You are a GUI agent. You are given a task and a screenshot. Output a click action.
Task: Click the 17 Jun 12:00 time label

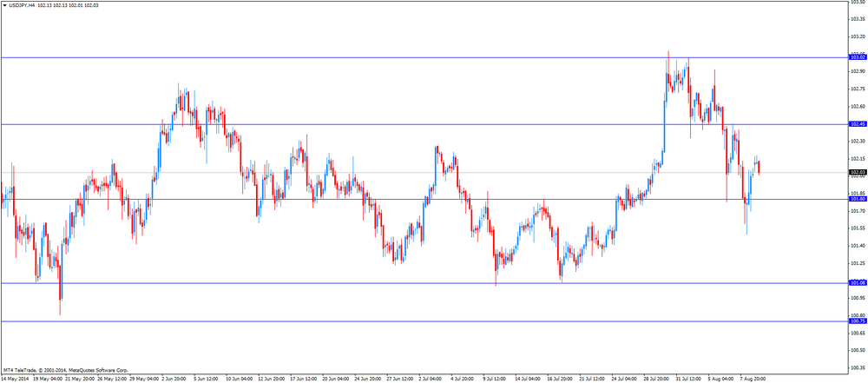click(305, 380)
